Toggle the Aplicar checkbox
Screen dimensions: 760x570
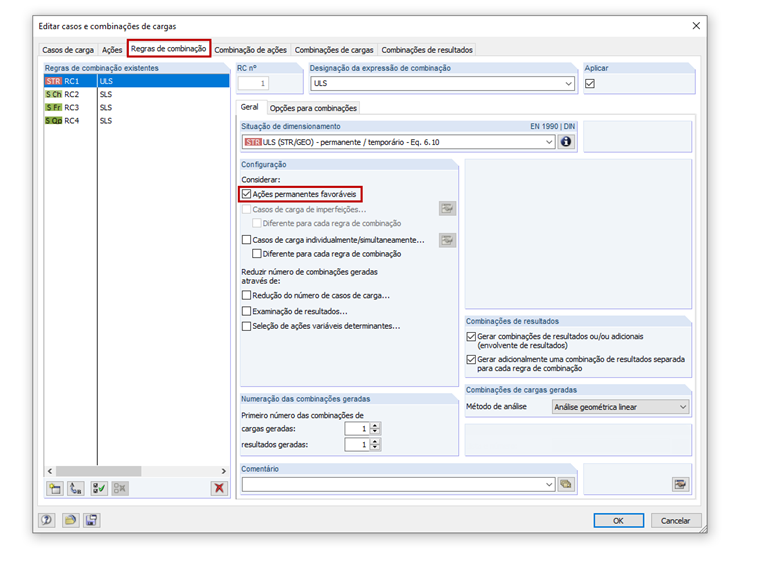coord(590,83)
